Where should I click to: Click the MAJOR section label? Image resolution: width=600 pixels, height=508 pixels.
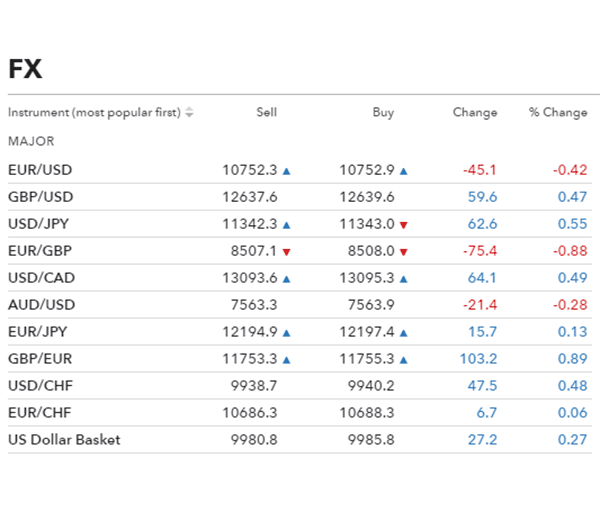pos(31,142)
